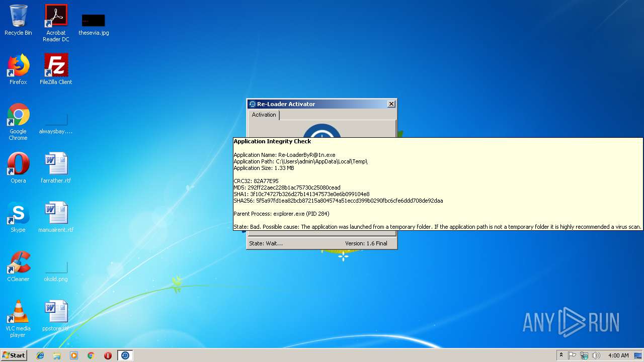The height and width of the screenshot is (362, 644).
Task: Click the SHA1 hash line
Action: (301, 194)
